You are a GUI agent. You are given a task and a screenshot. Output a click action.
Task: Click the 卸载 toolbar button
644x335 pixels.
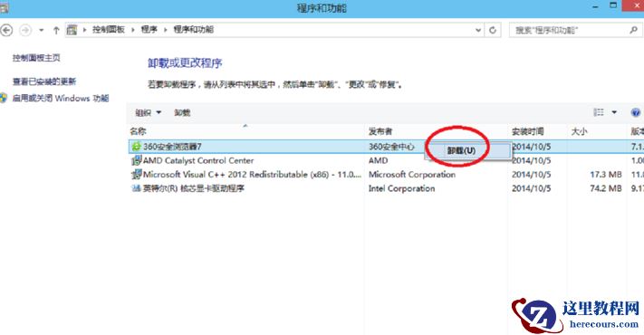[182, 112]
